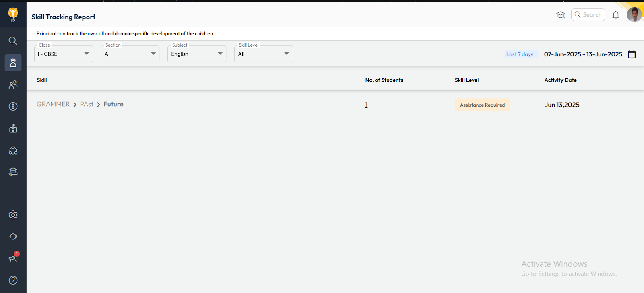Open the user profile avatar
Screen dimensions: 644x293
point(634,15)
